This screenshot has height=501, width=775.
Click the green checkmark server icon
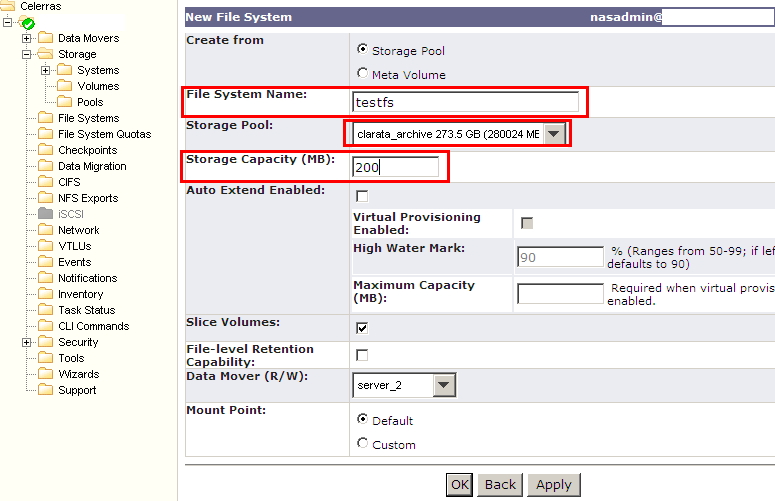[28, 23]
